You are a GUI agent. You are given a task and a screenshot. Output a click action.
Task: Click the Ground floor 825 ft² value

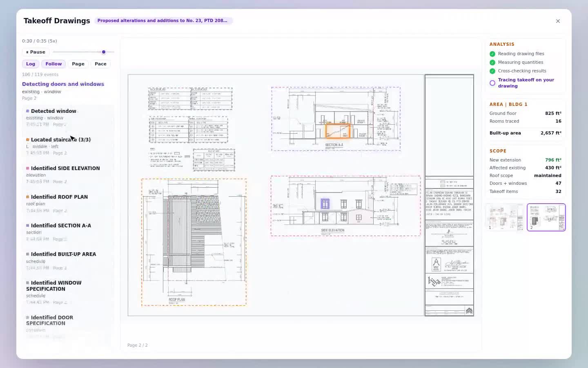click(553, 113)
